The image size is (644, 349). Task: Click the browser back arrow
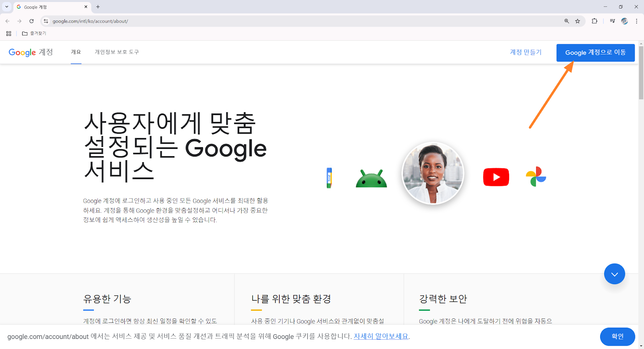(x=7, y=21)
